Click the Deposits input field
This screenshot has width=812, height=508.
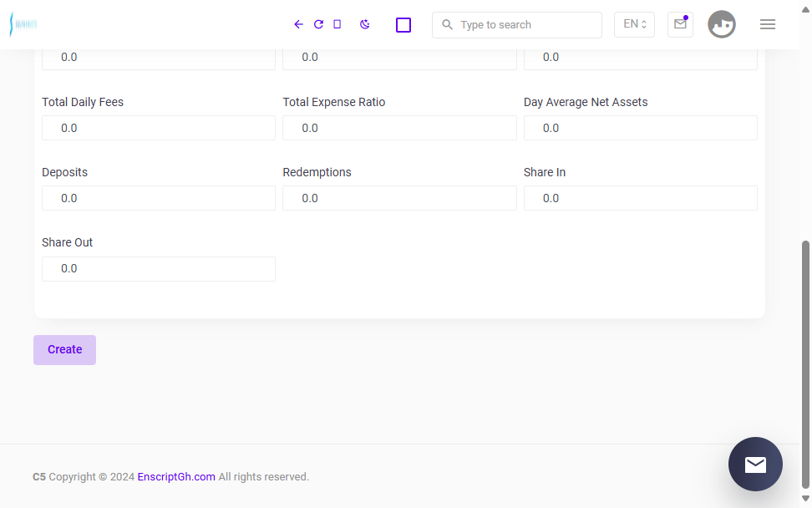(159, 198)
